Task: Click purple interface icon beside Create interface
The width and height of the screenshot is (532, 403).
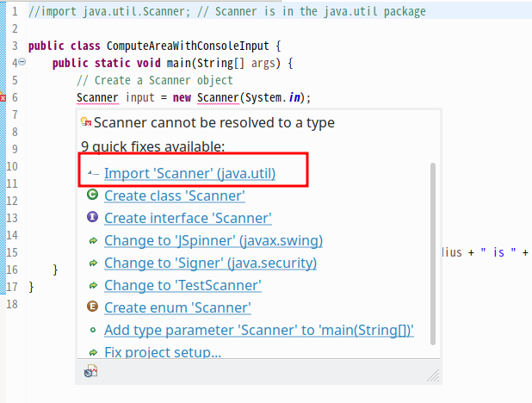Action: (92, 218)
